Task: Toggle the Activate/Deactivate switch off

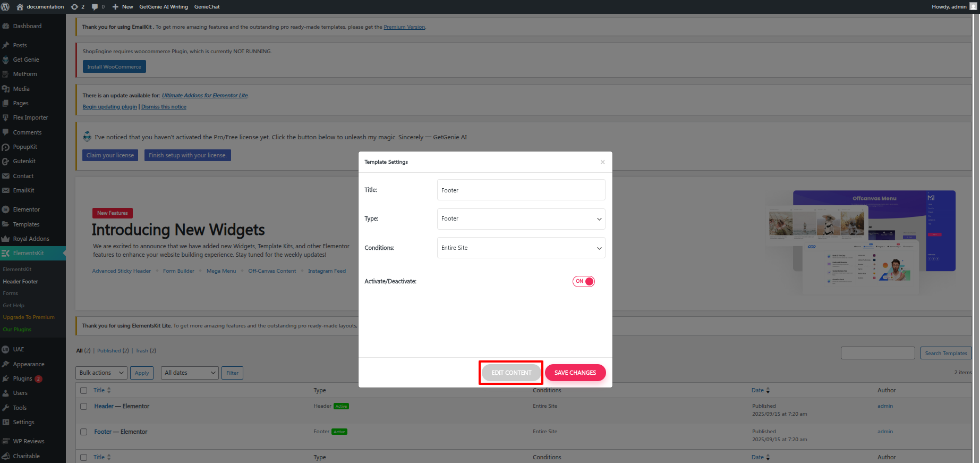Action: pos(583,281)
